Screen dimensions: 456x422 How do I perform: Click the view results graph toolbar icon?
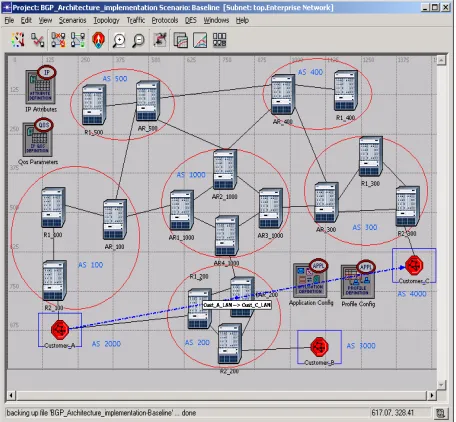pos(200,40)
